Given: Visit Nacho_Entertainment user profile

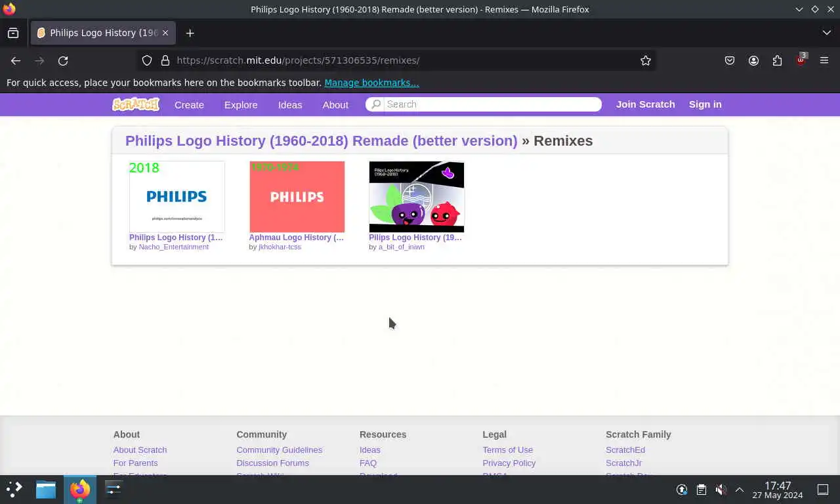Looking at the screenshot, I should [x=173, y=247].
